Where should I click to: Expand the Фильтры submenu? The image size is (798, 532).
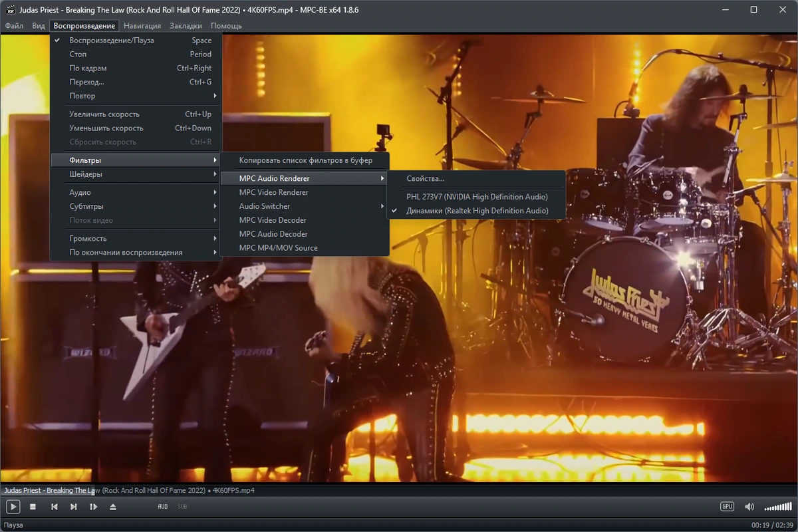point(136,160)
